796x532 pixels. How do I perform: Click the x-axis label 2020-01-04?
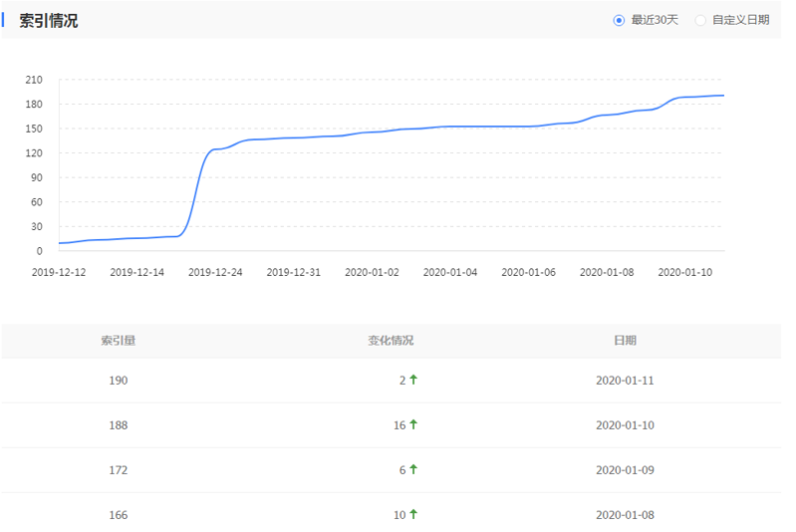click(450, 272)
